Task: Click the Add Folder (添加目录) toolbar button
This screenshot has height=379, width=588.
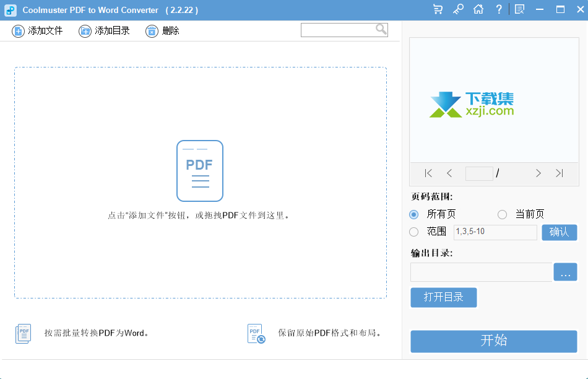Action: coord(104,31)
